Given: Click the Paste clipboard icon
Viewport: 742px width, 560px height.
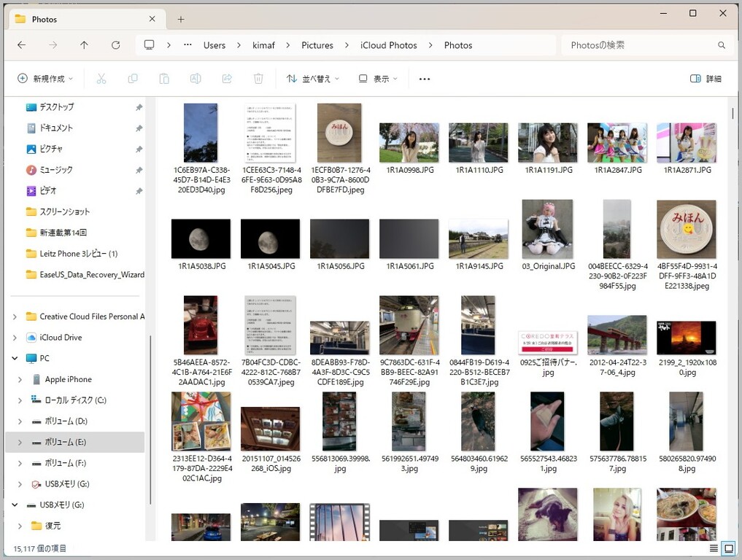Looking at the screenshot, I should point(164,79).
